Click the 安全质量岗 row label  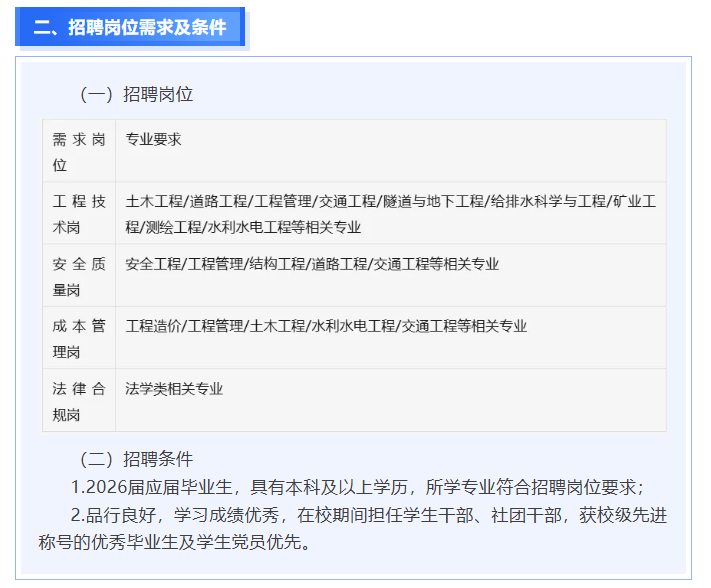[x=78, y=276]
